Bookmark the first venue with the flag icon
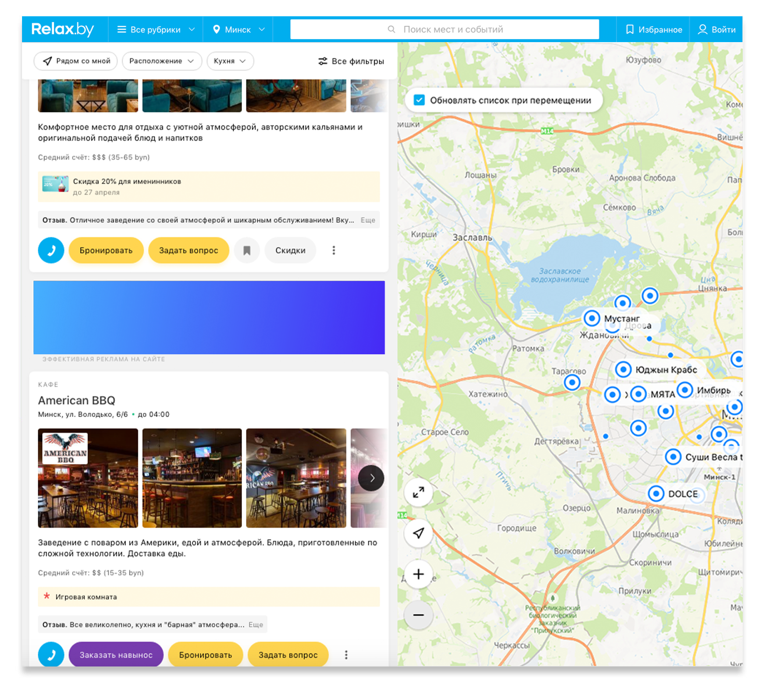 pyautogui.click(x=247, y=250)
